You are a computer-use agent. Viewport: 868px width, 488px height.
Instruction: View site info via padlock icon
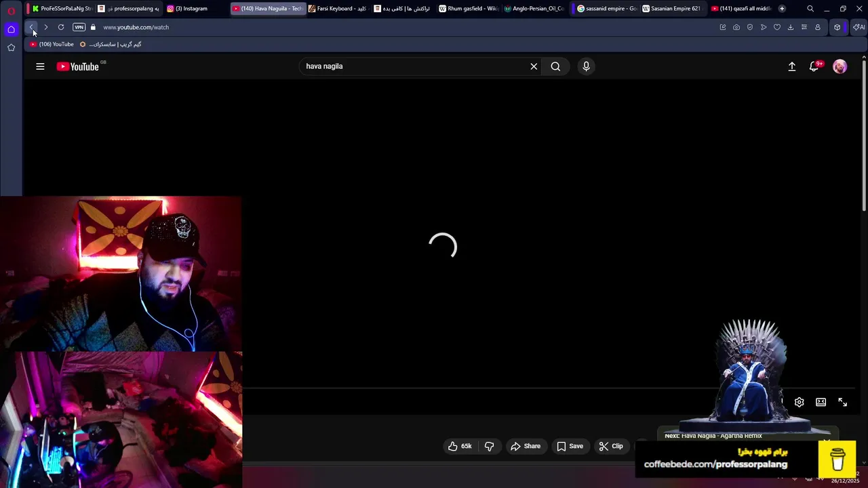click(93, 27)
